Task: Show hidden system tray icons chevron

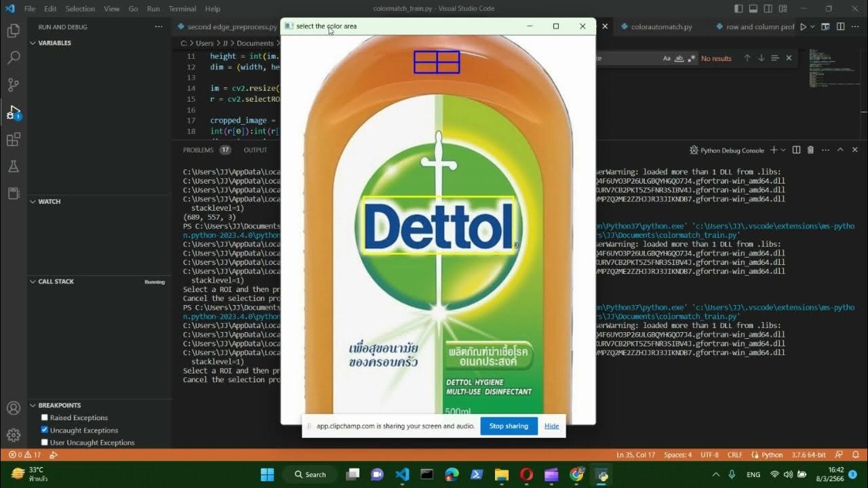Action: pos(715,474)
